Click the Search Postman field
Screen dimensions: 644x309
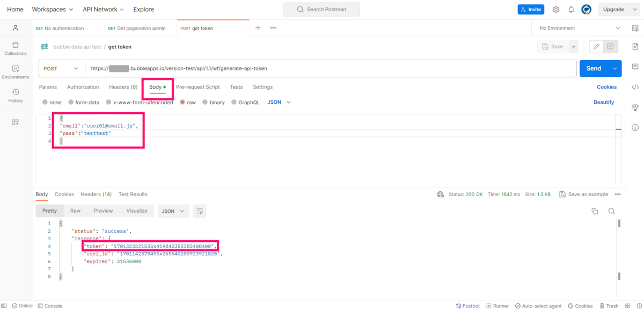tap(321, 10)
